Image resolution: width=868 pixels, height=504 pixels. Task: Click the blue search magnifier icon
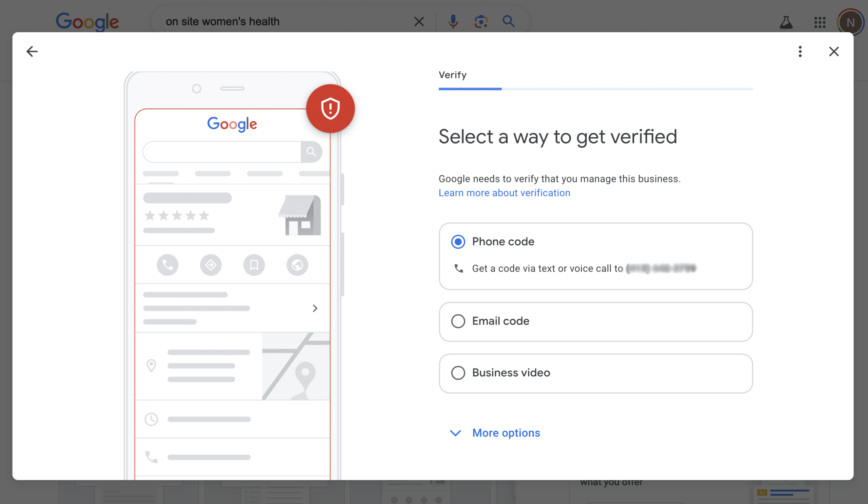click(508, 21)
